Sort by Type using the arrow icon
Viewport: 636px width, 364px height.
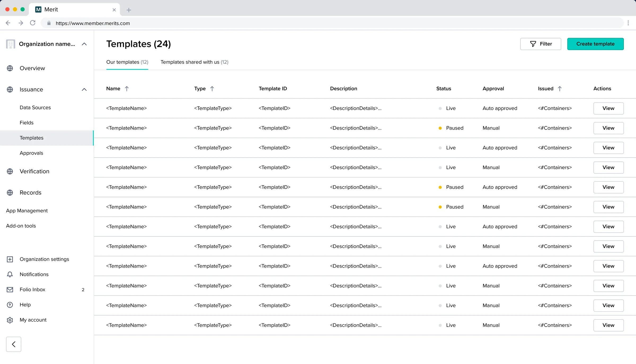tap(212, 89)
